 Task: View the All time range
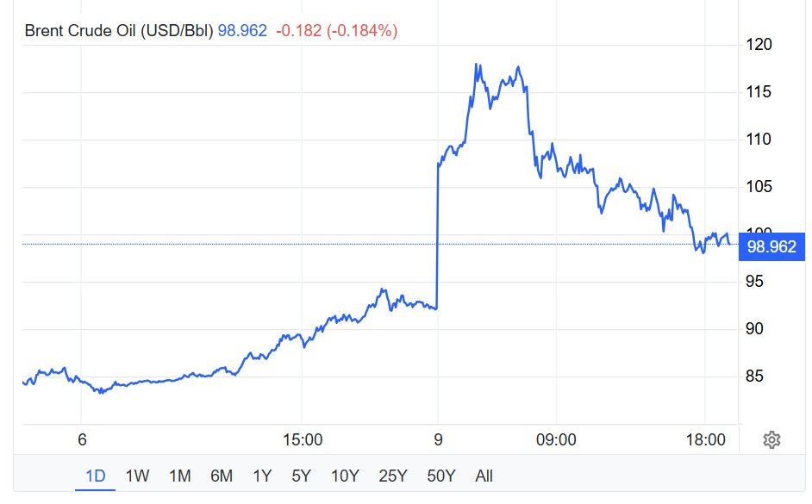tap(484, 476)
